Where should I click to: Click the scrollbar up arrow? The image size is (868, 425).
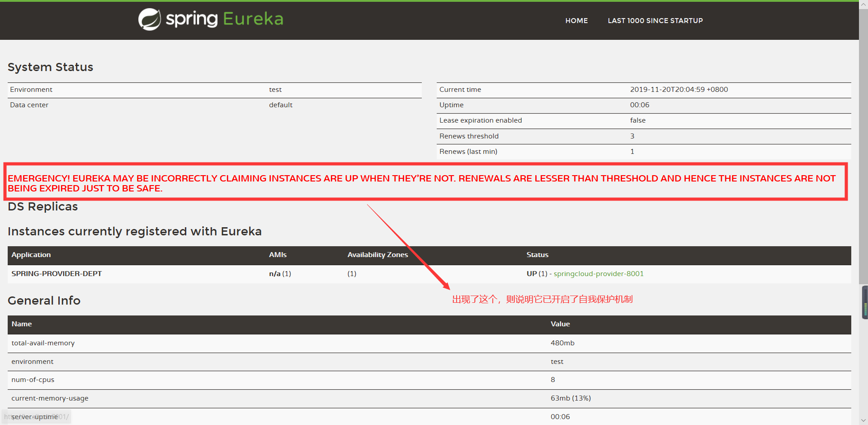click(864, 4)
